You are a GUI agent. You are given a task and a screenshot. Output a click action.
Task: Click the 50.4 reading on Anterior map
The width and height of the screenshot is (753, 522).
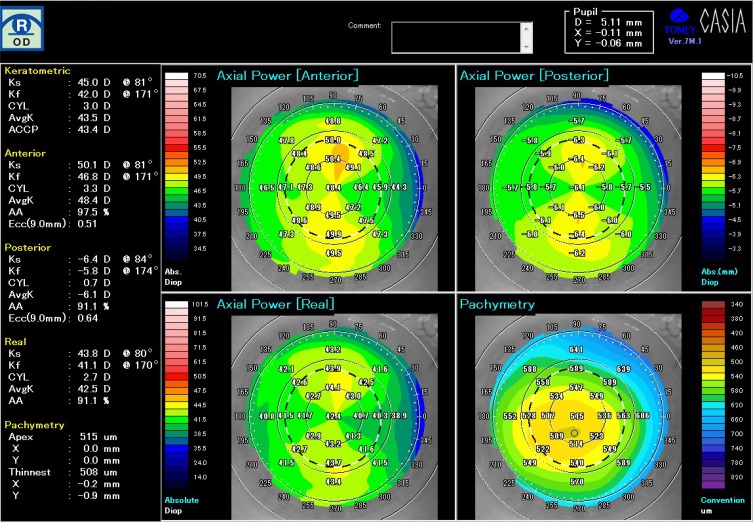point(333,158)
